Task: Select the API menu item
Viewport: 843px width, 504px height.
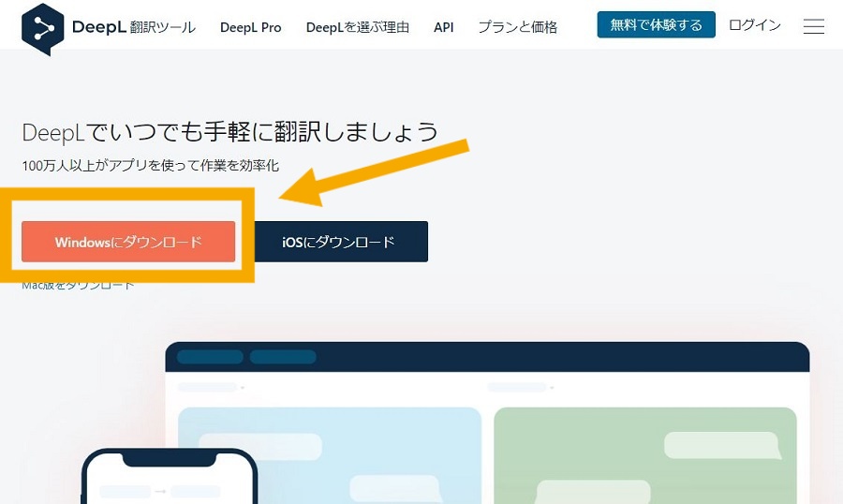Action: [x=444, y=27]
